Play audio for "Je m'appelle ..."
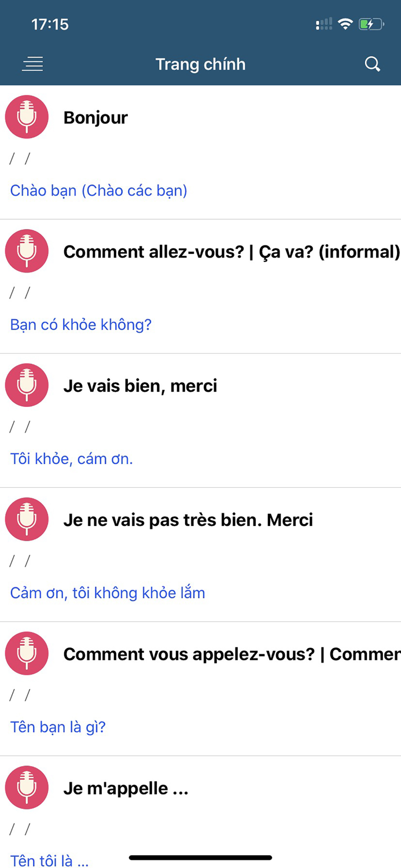Viewport: 401px width, 868px height. (27, 787)
